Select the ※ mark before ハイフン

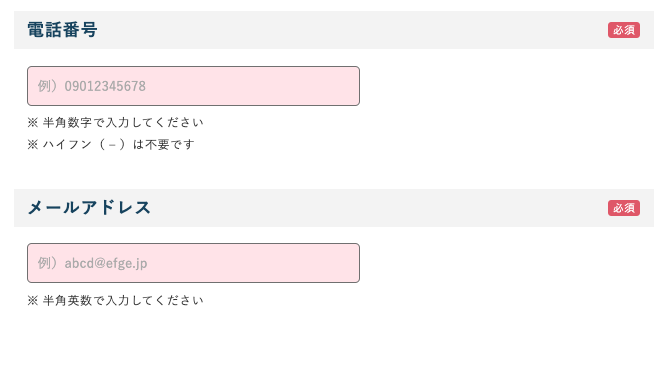point(33,145)
